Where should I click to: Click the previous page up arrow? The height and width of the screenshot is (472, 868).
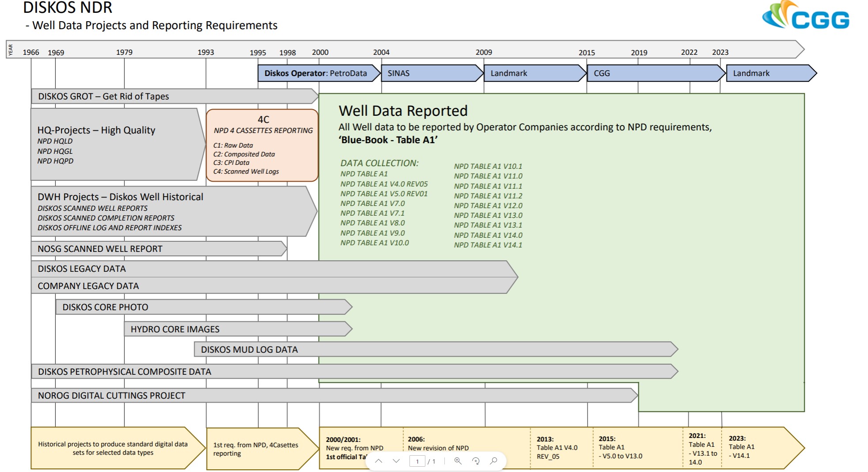pyautogui.click(x=379, y=461)
